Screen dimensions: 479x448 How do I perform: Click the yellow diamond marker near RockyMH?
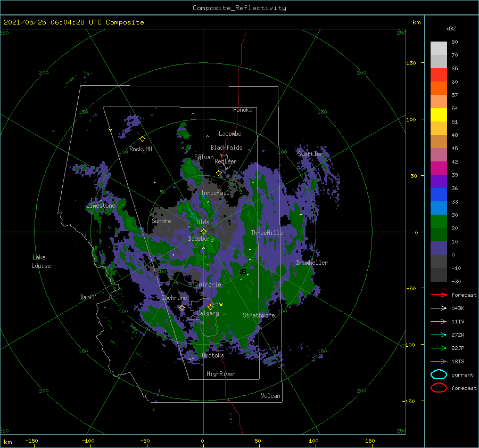tap(142, 139)
